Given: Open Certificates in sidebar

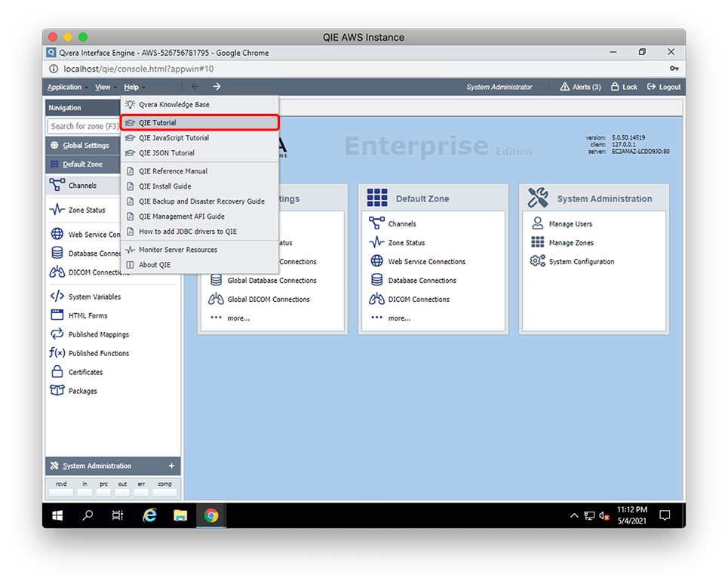Looking at the screenshot, I should 77,372.
